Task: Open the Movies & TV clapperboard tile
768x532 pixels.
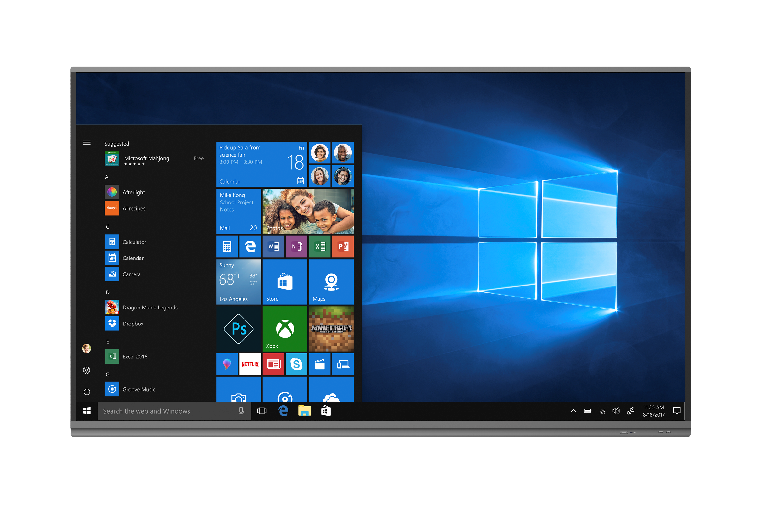Action: [x=320, y=364]
